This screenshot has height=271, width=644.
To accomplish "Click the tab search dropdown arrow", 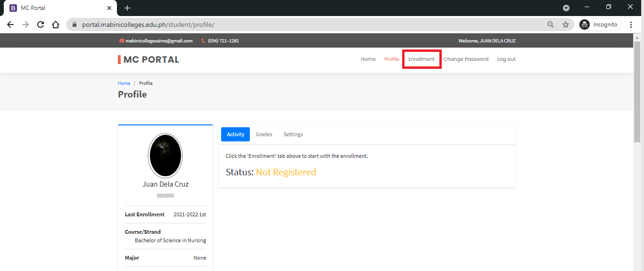I will [566, 8].
